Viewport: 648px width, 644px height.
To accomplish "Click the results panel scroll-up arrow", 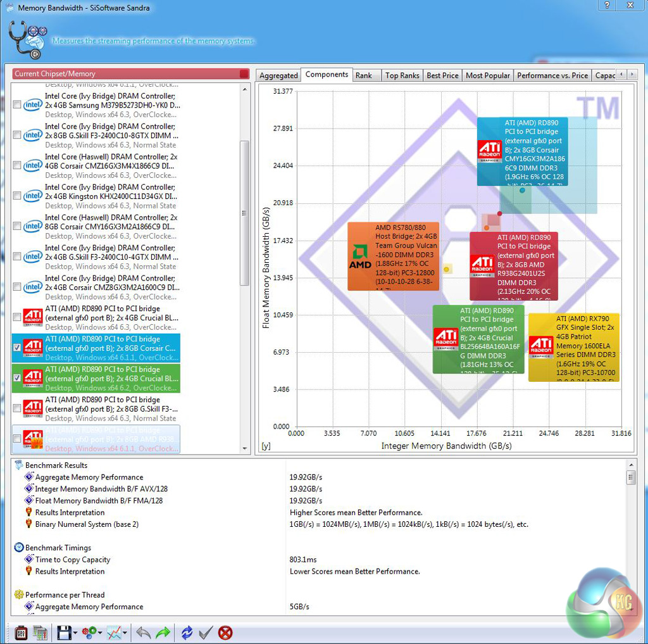I will [631, 465].
